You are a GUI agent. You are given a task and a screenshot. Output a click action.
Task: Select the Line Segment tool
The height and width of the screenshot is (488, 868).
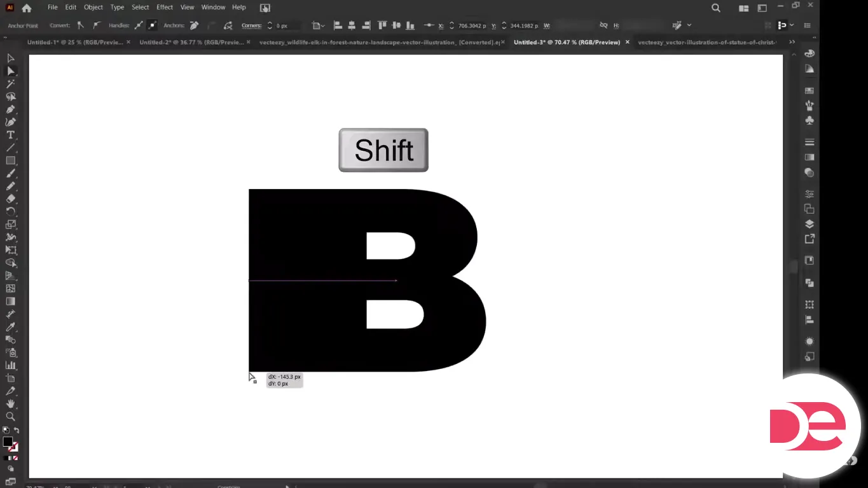click(x=11, y=148)
